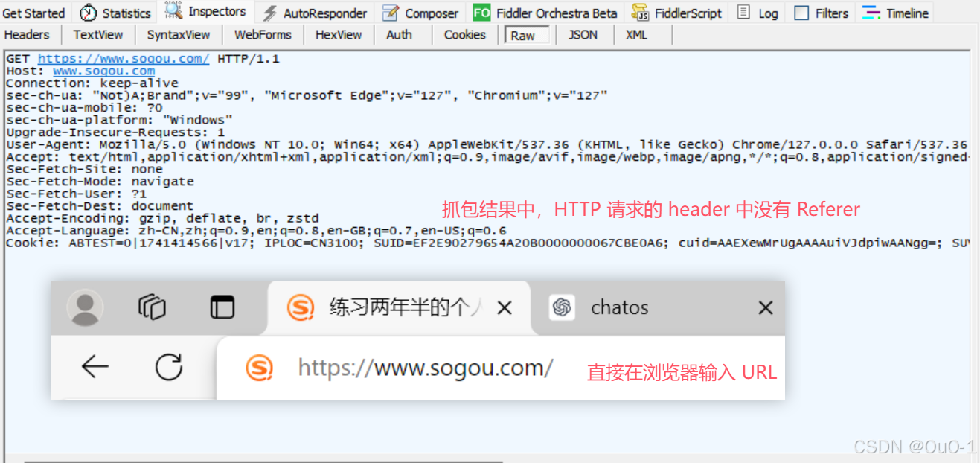Go back with browser back arrow

pos(95,367)
